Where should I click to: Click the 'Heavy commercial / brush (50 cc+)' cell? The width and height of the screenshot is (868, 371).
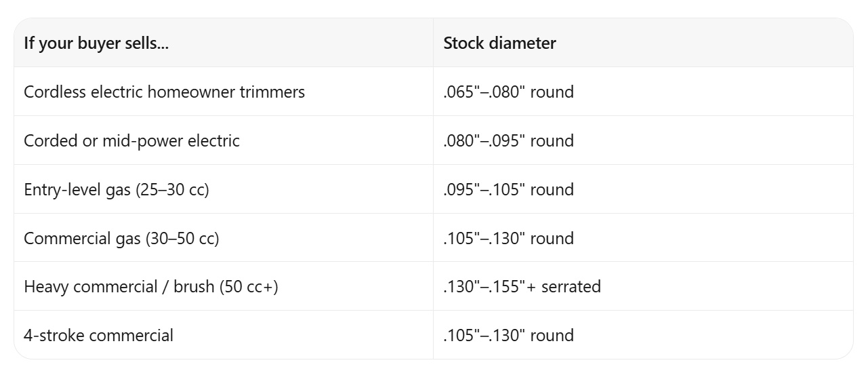224,286
